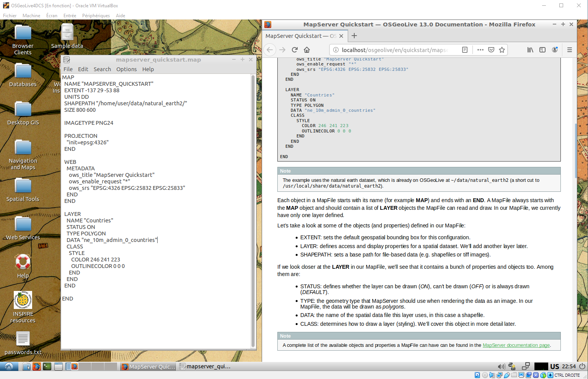Open the Navigation and Maps folder
This screenshot has width=588, height=379.
[23, 154]
